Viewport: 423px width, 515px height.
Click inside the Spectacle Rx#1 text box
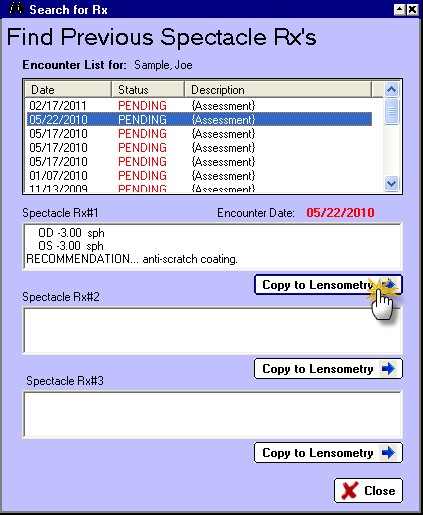tap(212, 246)
